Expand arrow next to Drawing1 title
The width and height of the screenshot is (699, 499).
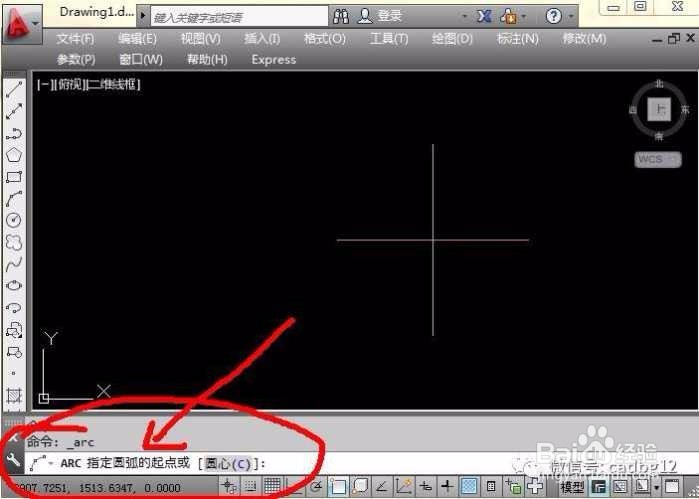click(143, 16)
